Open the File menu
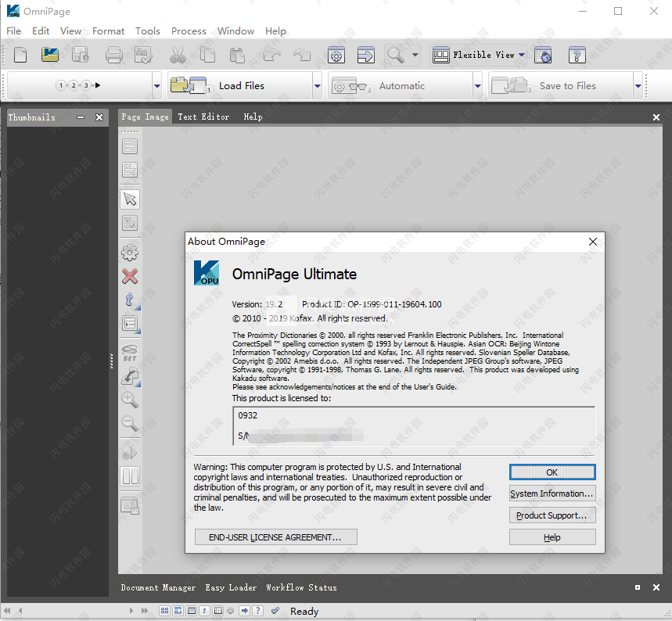Image resolution: width=672 pixels, height=621 pixels. point(14,31)
